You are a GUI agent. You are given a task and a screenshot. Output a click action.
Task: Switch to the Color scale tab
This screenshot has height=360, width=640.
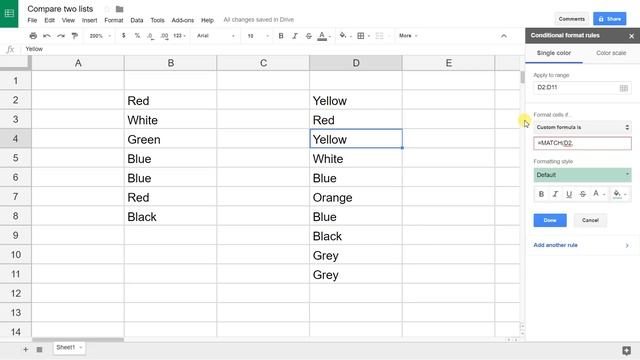pyautogui.click(x=611, y=53)
